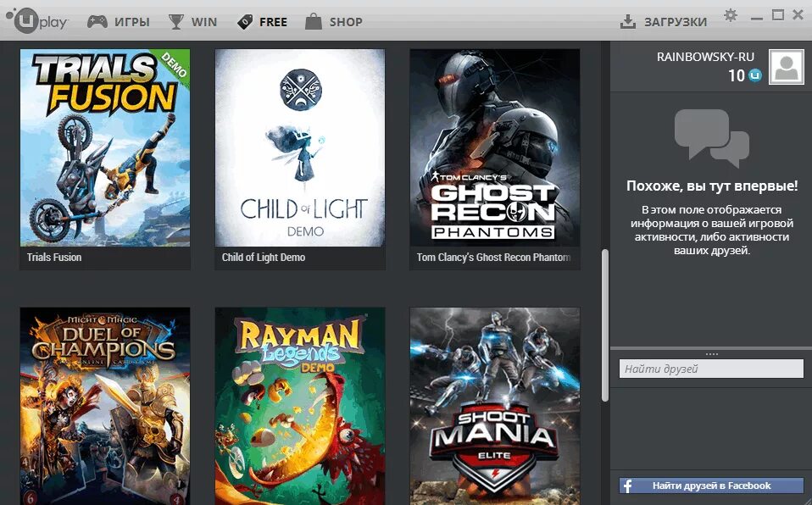Open the SHOP section
This screenshot has width=812, height=505.
click(346, 22)
